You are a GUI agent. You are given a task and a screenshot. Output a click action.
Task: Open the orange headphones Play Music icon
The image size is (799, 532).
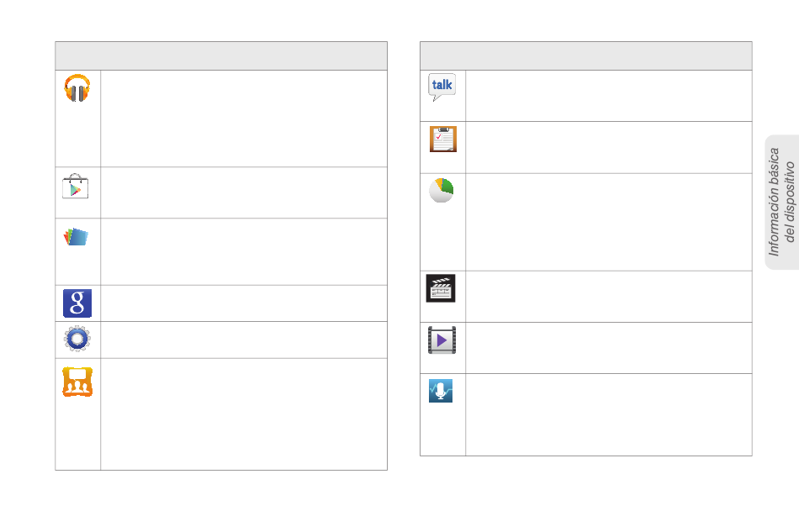[x=77, y=88]
